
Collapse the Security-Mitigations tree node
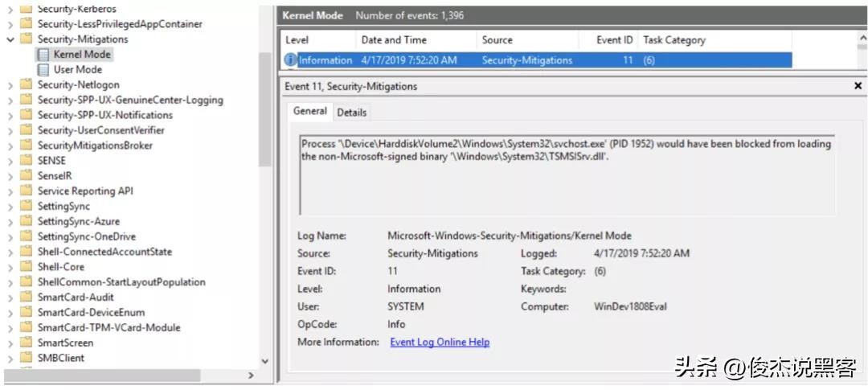(10, 39)
